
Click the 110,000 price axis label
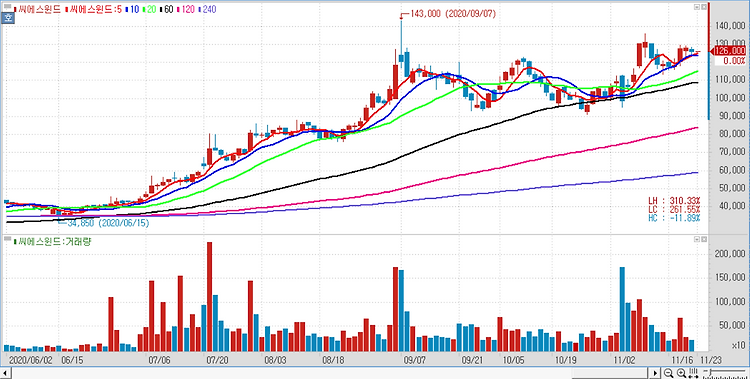pyautogui.click(x=730, y=80)
